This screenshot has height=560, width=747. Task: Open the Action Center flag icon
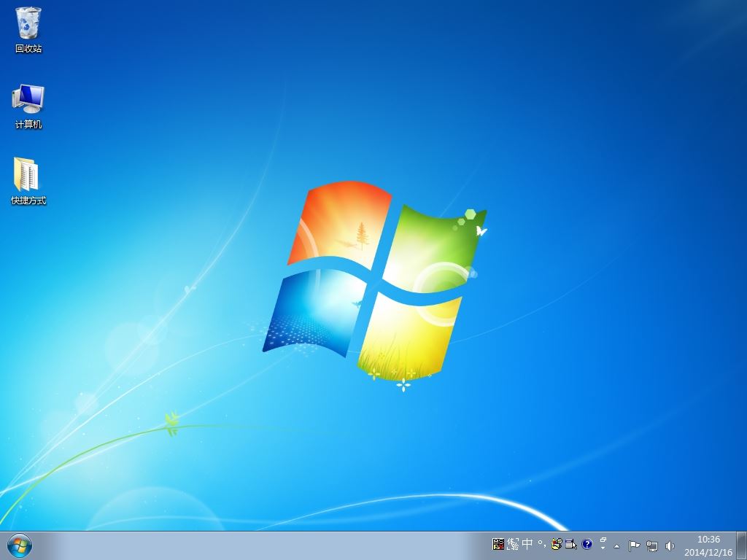coord(634,546)
